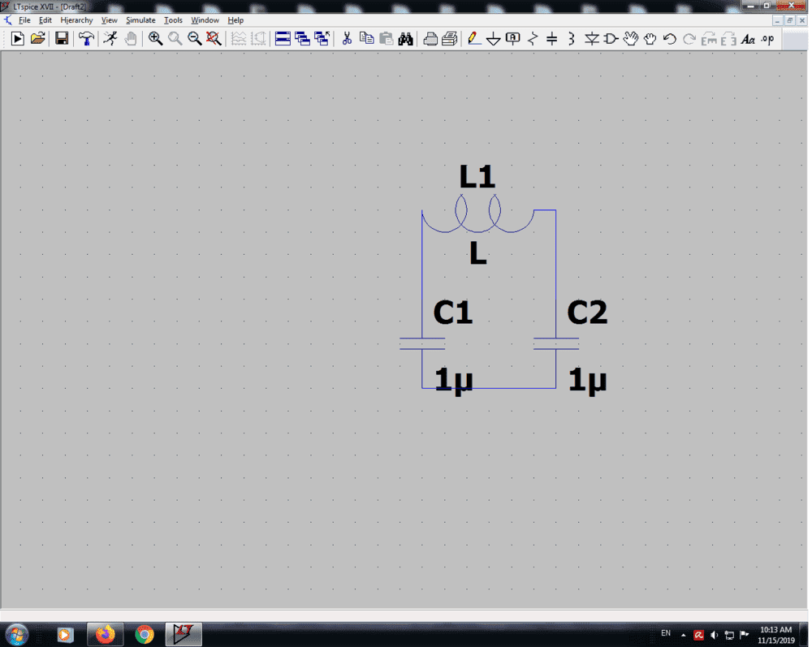Open the Hierarchy menu
The height and width of the screenshot is (647, 812).
[x=76, y=20]
